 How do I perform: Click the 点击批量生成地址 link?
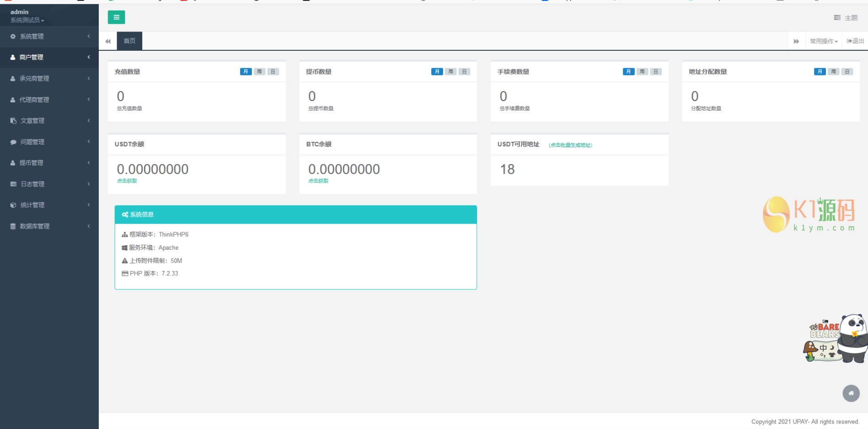coord(570,145)
